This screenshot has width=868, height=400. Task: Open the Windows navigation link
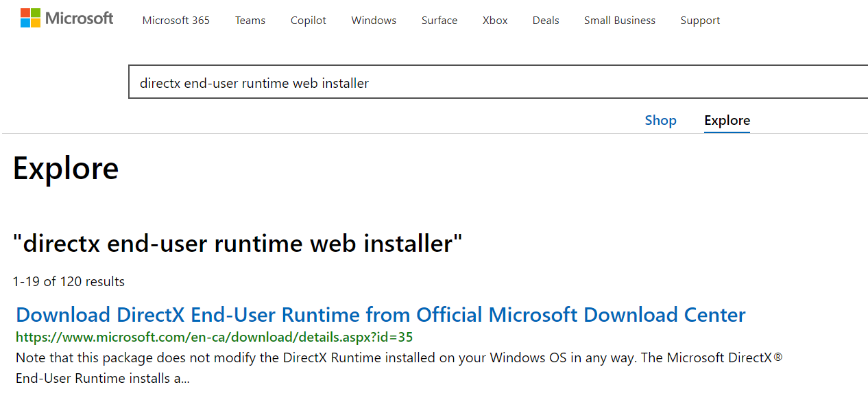[x=374, y=21]
